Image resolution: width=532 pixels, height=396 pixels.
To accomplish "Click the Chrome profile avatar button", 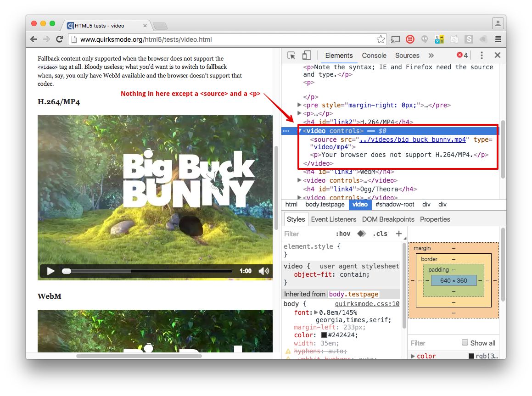I will coord(498,23).
